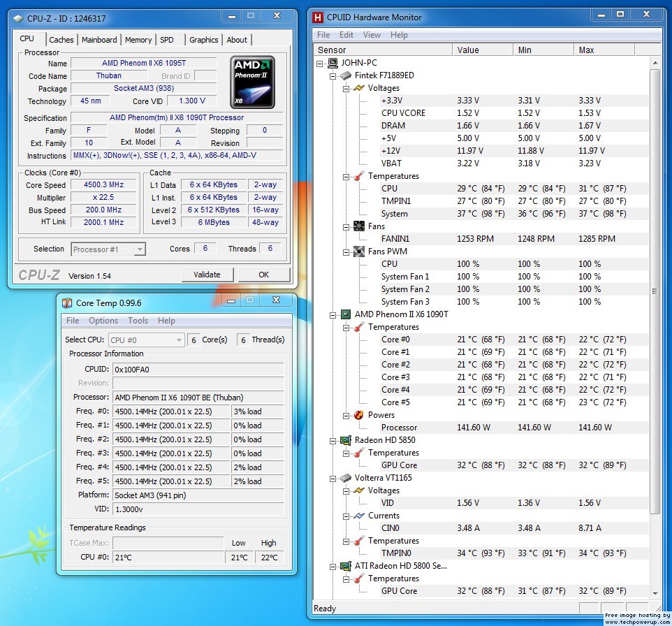Switch to the About tab in CPU-Z
672x626 pixels.
237,40
